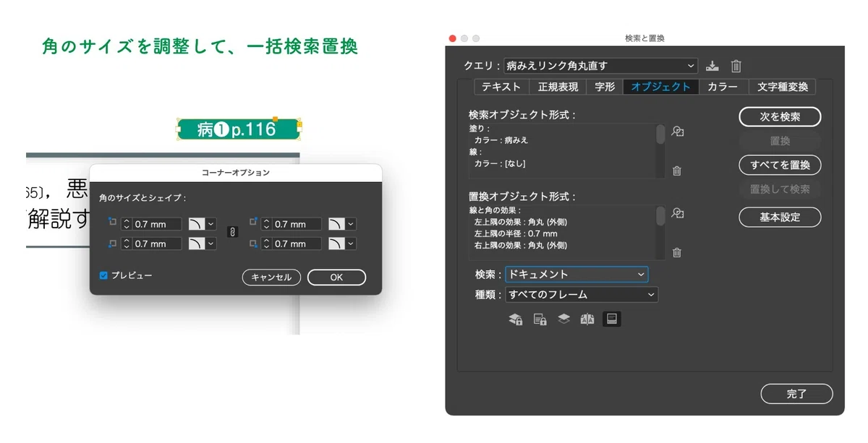This screenshot has width=868, height=443.
Task: Toggle the include locked stories icon
Action: click(x=540, y=319)
